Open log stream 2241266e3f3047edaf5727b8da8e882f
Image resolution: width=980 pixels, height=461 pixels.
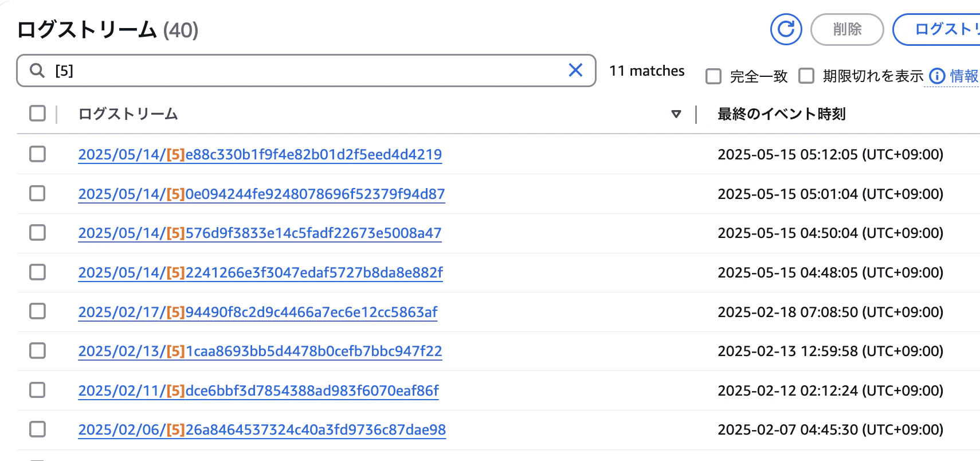point(260,272)
